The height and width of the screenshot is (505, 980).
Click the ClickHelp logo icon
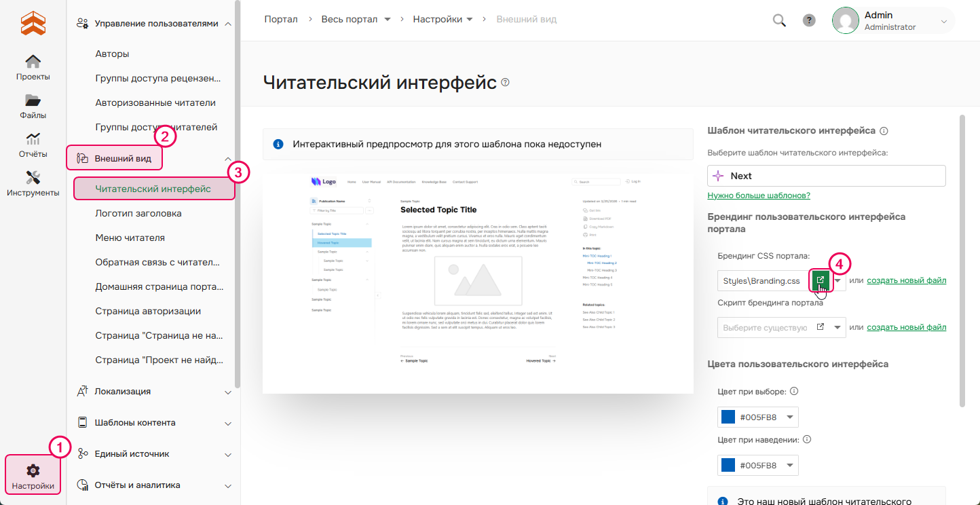(x=33, y=22)
